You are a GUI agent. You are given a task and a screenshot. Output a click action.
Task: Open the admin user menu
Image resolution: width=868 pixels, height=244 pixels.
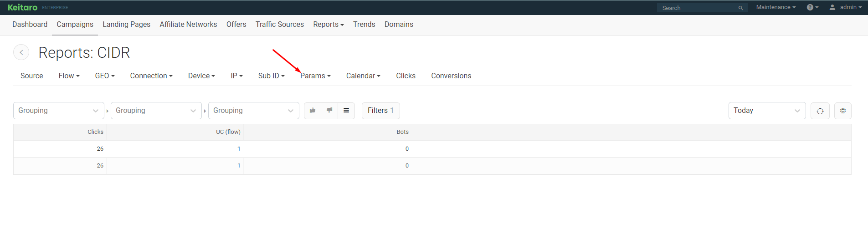[x=846, y=7]
